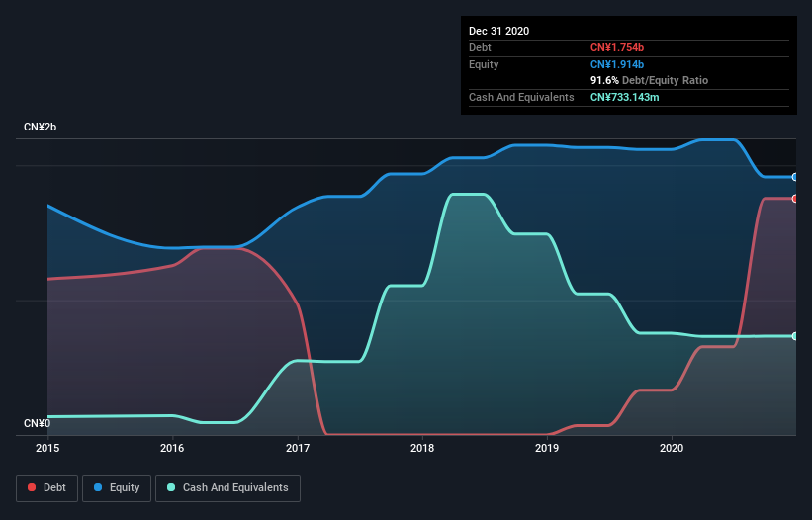Click the CN¥1.914b equity value
812x520 pixels.
coord(617,64)
